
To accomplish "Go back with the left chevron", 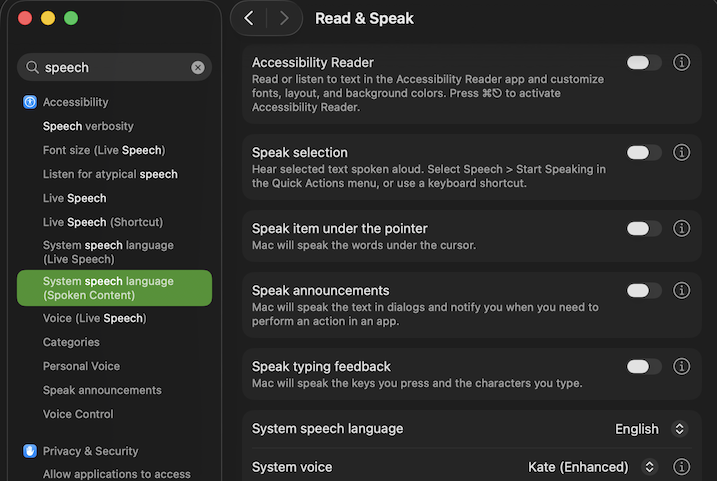I will point(249,18).
